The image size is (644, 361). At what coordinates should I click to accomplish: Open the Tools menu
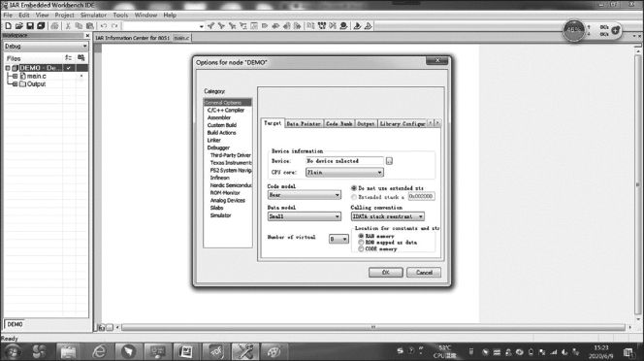coord(120,15)
